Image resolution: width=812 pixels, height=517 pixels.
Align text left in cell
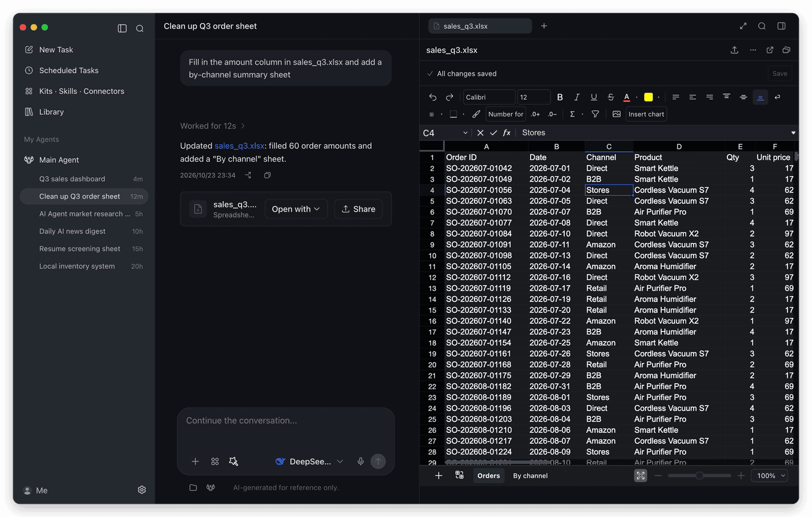click(x=676, y=97)
